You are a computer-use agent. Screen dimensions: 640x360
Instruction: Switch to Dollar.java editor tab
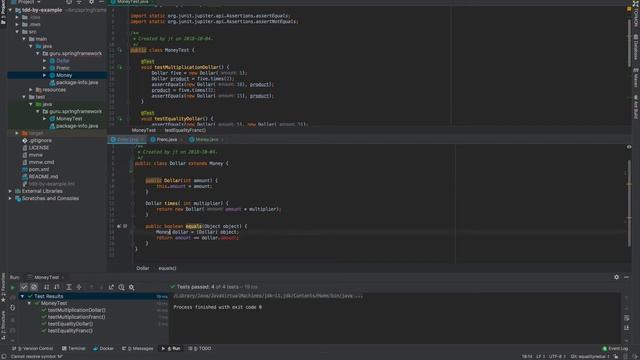coord(126,140)
